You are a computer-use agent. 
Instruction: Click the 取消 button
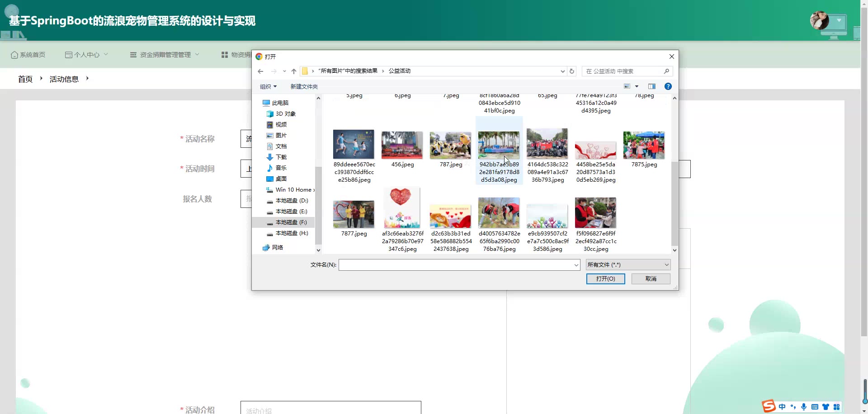point(651,279)
